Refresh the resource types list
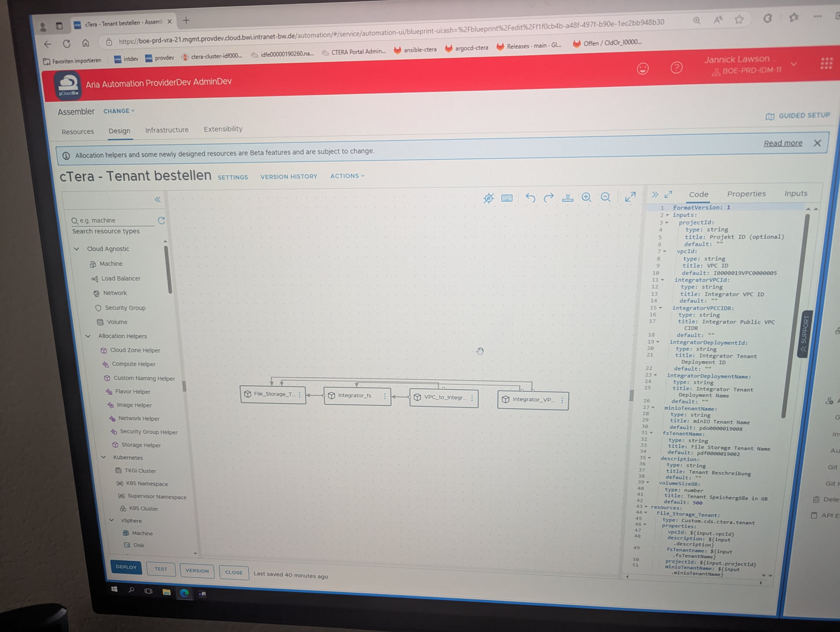The height and width of the screenshot is (632, 840). pyautogui.click(x=161, y=220)
